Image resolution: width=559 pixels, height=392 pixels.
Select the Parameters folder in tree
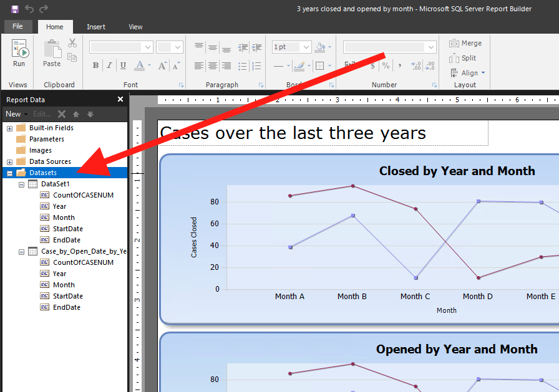[x=46, y=139]
